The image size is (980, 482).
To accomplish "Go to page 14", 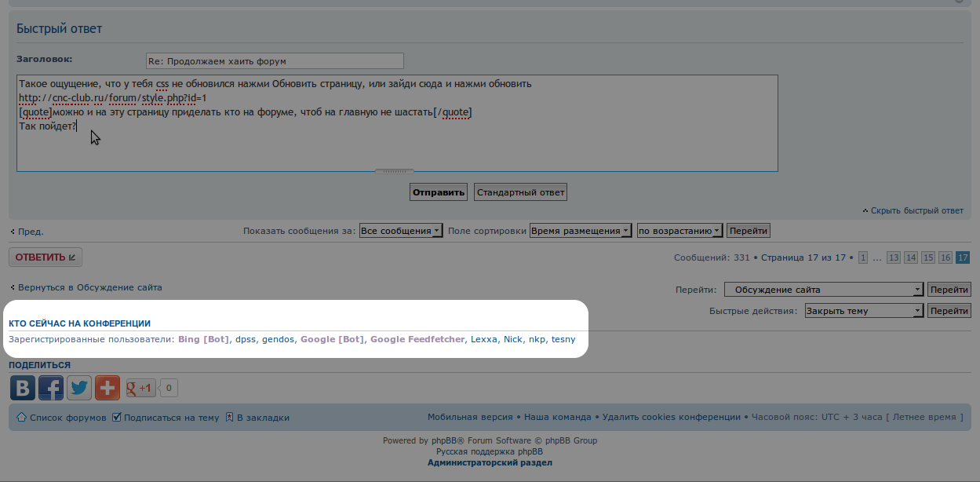I will coord(911,257).
